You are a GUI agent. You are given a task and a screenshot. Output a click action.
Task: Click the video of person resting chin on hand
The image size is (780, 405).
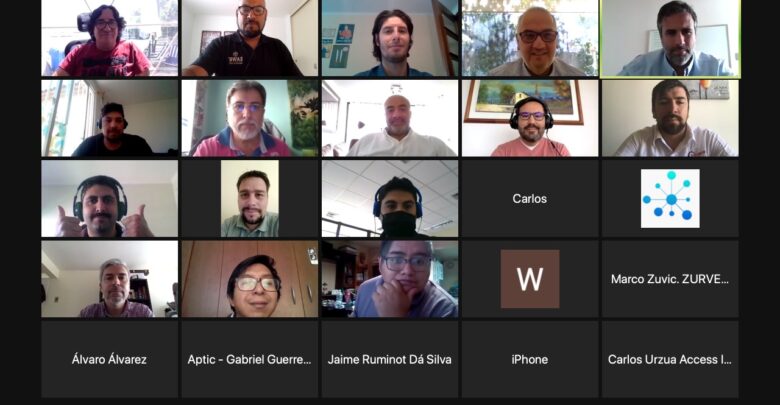click(x=390, y=279)
